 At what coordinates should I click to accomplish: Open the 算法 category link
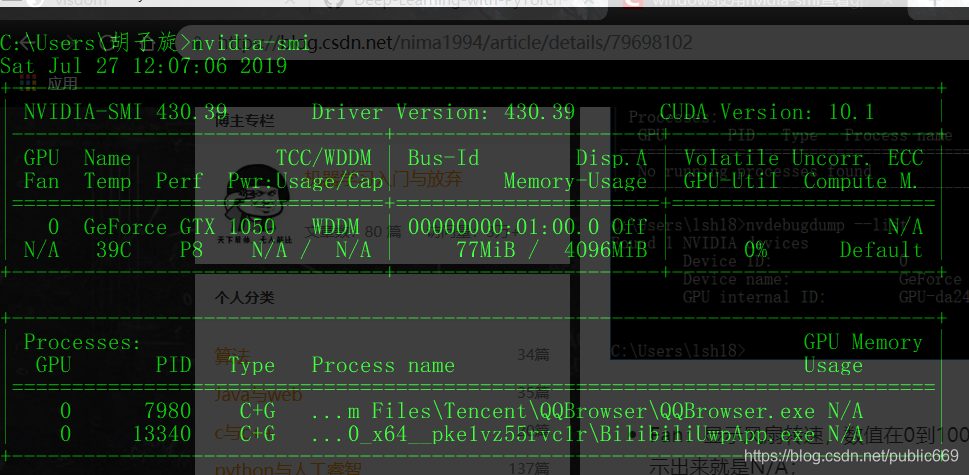click(x=232, y=355)
